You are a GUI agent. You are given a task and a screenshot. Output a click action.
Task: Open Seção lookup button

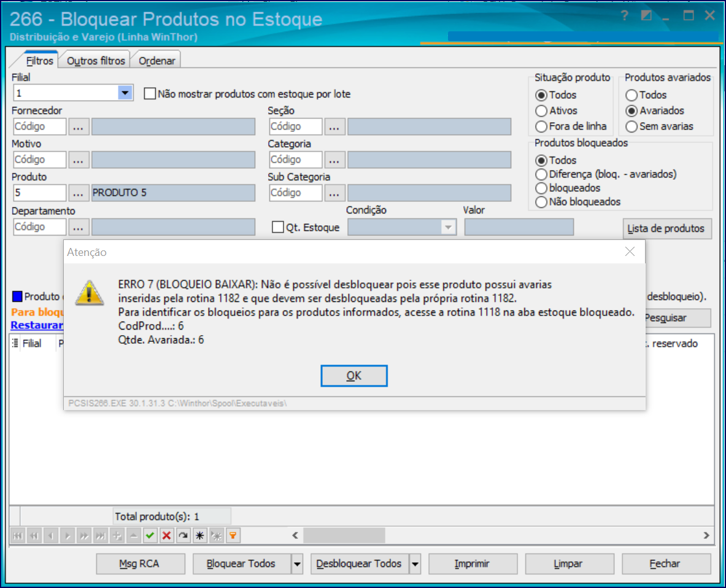click(334, 126)
